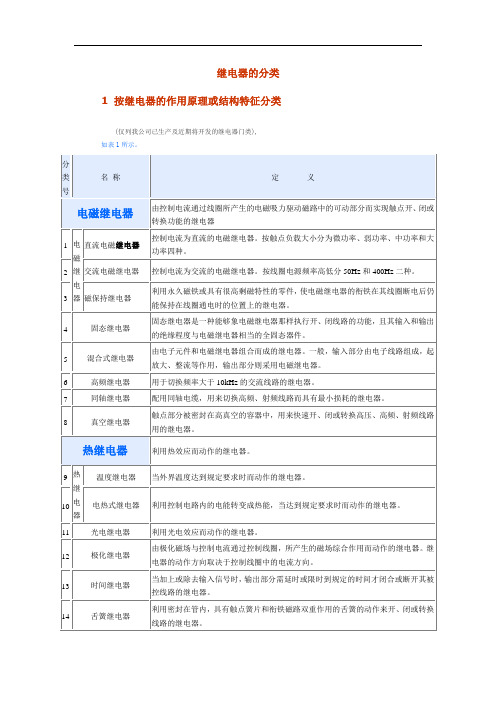496x702 pixels.
Task: Click the "固态继电器" name cell
Action: [x=111, y=328]
